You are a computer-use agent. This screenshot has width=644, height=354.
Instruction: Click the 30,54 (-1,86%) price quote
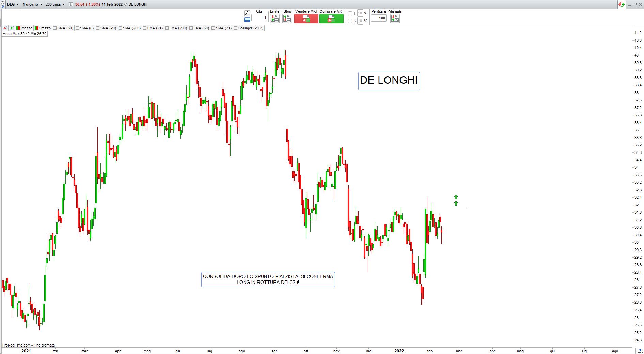88,4
